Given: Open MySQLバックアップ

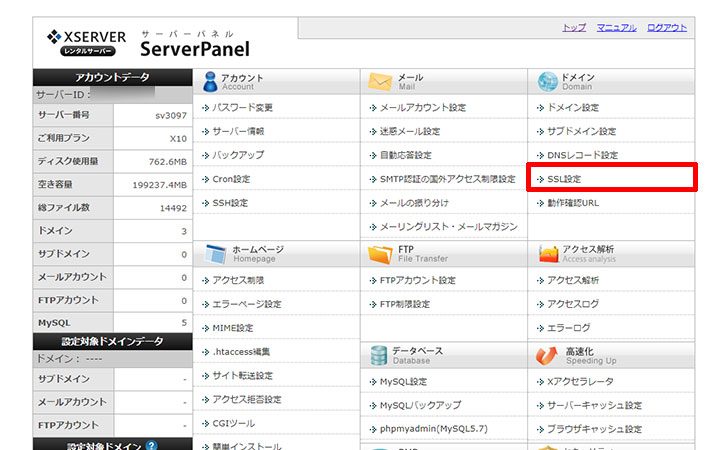Looking at the screenshot, I should tap(421, 405).
